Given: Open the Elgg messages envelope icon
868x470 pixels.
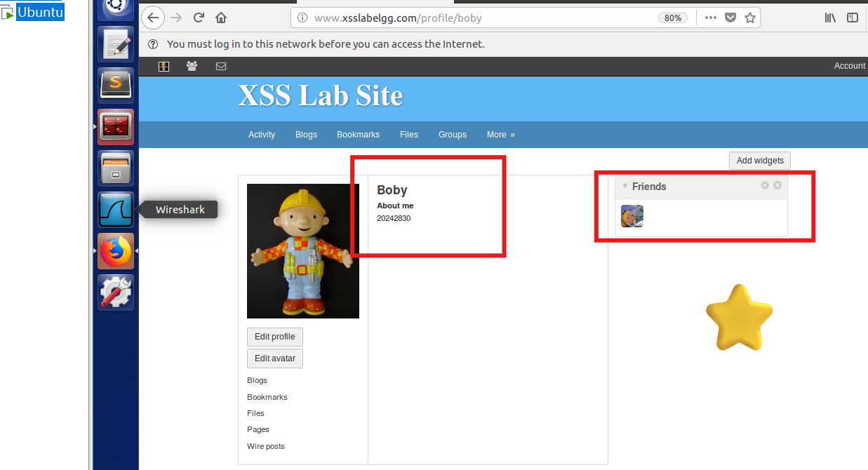Looking at the screenshot, I should click(x=221, y=67).
